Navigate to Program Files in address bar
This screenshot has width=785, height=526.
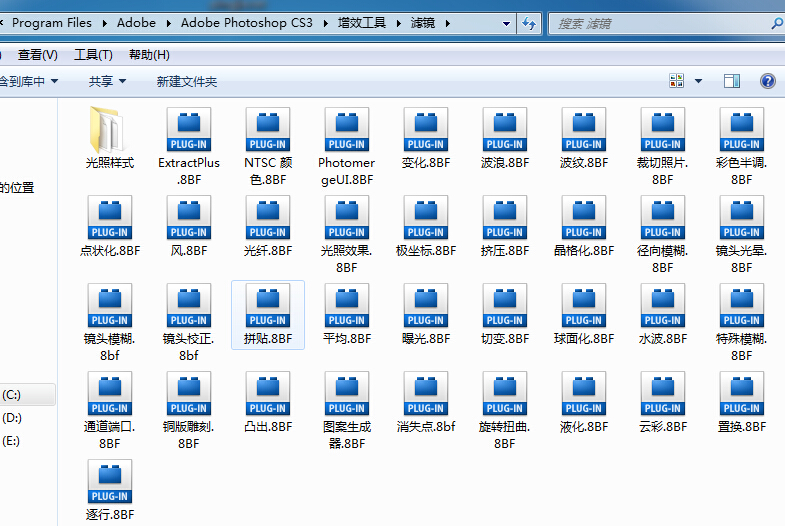(52, 23)
